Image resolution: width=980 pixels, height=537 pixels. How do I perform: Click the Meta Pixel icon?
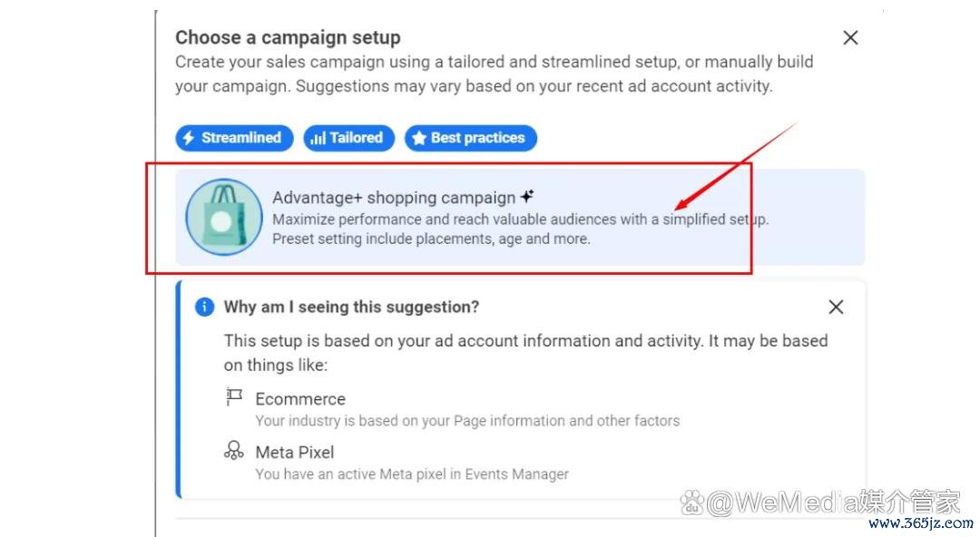[234, 450]
